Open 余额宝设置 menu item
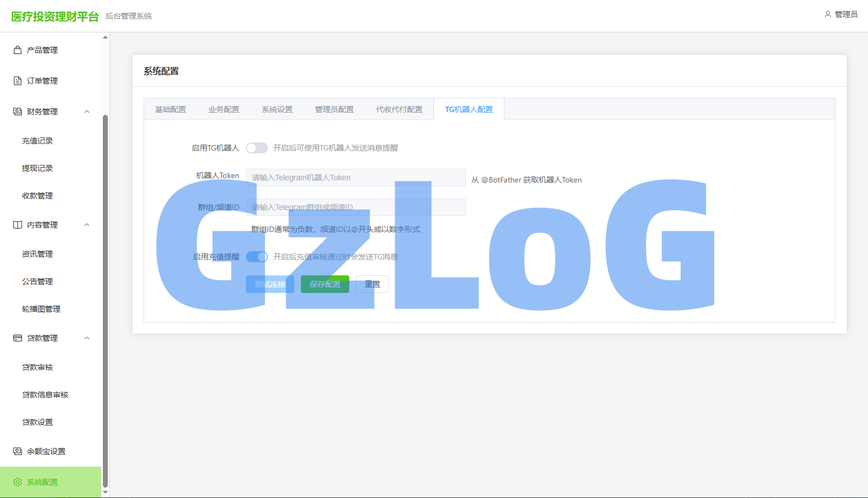Screen dimensions: 868x498 click(x=51, y=451)
